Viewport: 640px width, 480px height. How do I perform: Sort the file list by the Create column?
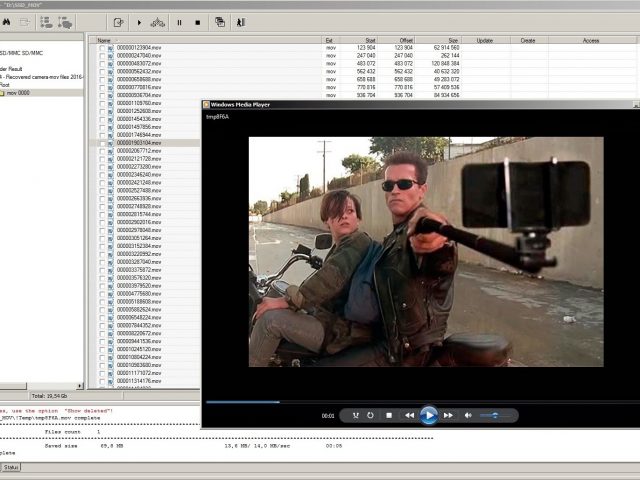click(529, 40)
